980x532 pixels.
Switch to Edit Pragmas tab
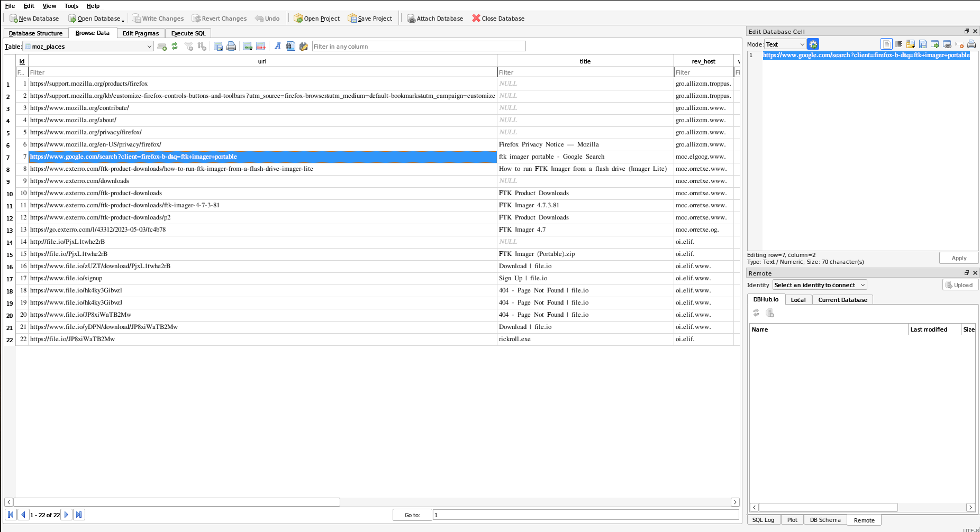(x=141, y=33)
